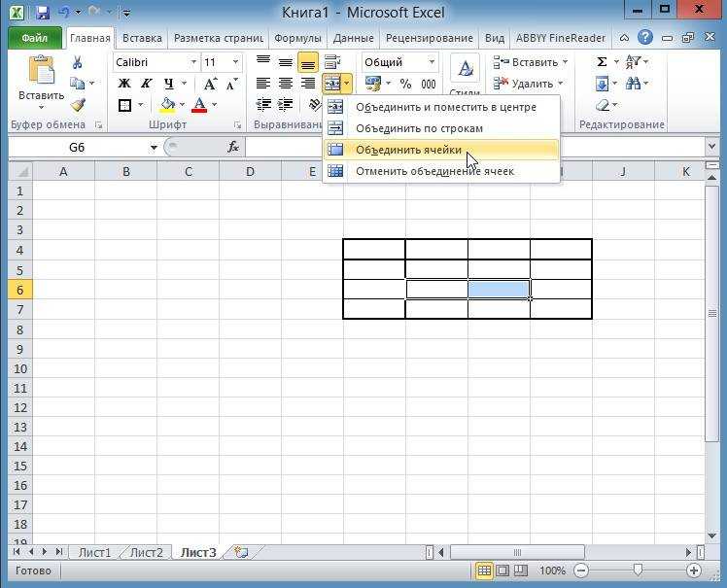This screenshot has width=727, height=588.
Task: Toggle bottom vertical alignment button
Action: click(308, 62)
